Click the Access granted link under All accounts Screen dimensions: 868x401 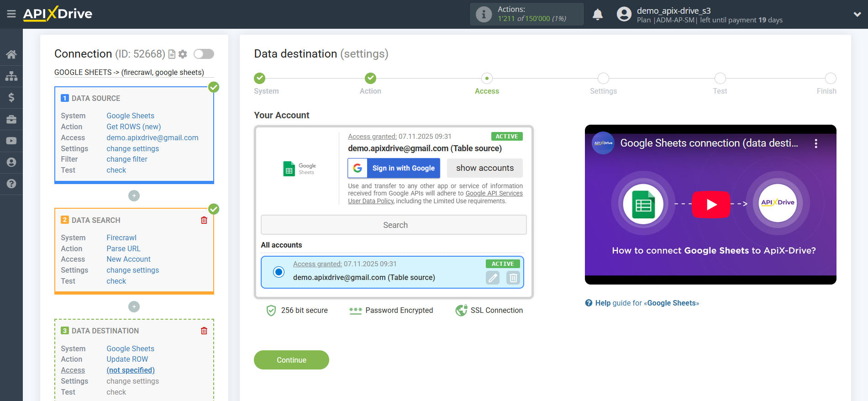[317, 264]
